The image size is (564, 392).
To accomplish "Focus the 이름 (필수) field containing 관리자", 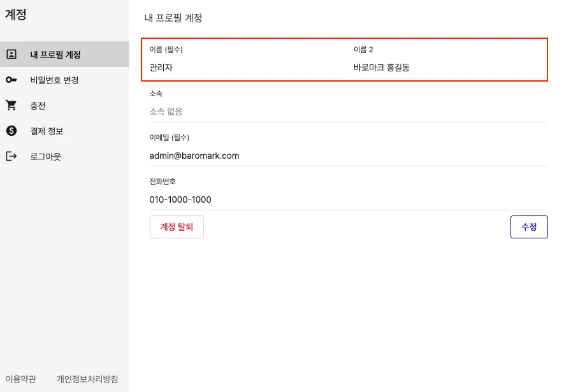I will 246,68.
